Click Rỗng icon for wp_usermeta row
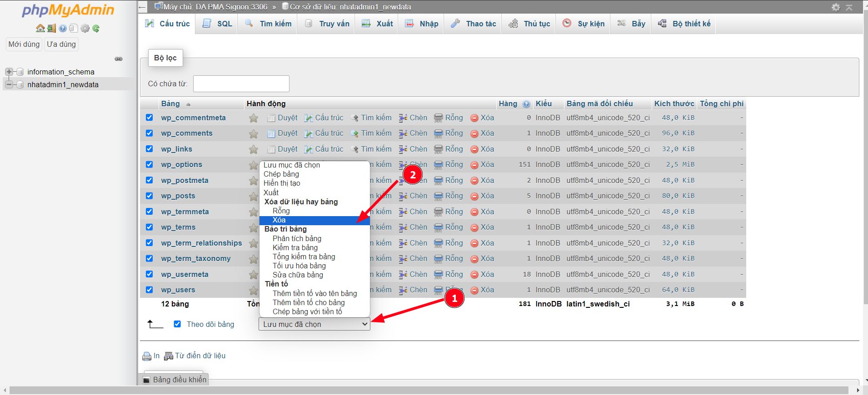 click(438, 274)
